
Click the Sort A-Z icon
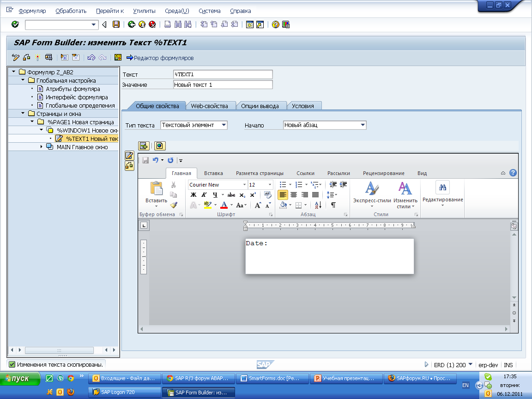[x=318, y=205]
